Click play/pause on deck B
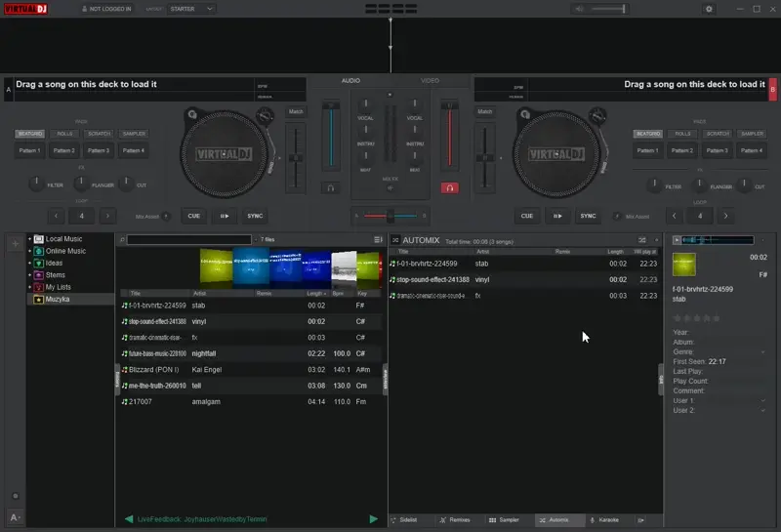This screenshot has width=781, height=532. click(557, 216)
